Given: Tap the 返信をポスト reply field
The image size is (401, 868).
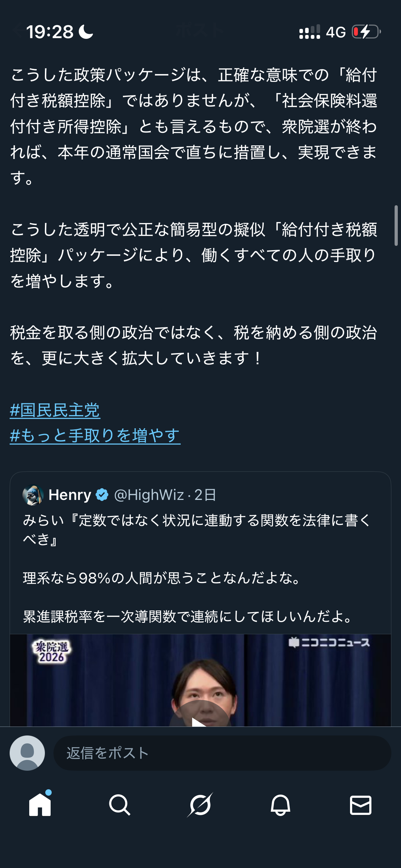Looking at the screenshot, I should point(222,753).
